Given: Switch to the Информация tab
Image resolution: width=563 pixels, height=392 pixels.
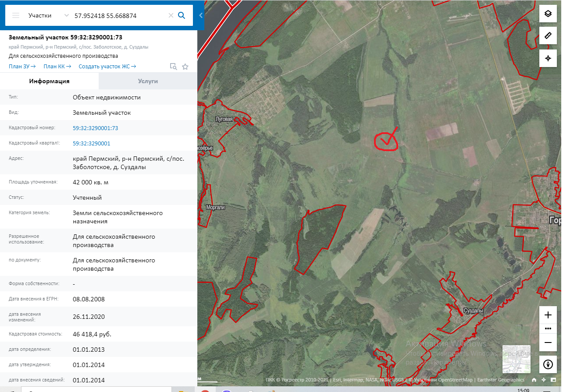Looking at the screenshot, I should click(x=49, y=81).
